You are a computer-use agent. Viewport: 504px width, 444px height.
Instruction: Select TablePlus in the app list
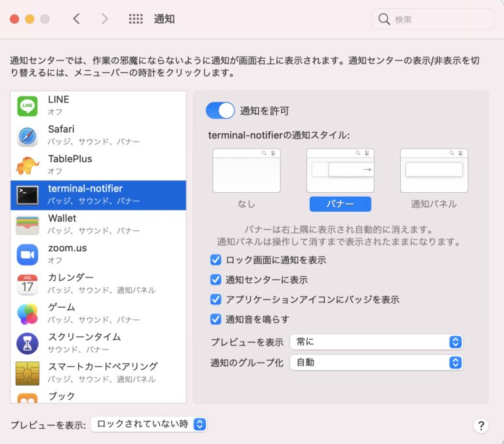coord(98,165)
